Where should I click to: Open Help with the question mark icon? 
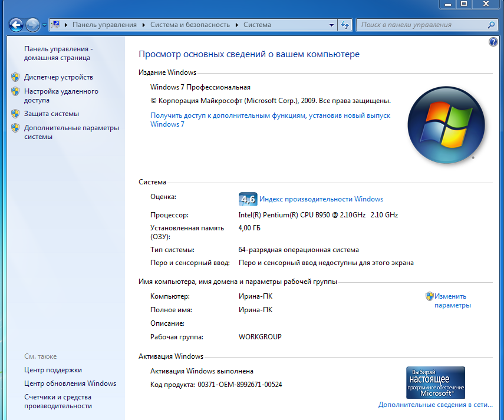(493, 42)
